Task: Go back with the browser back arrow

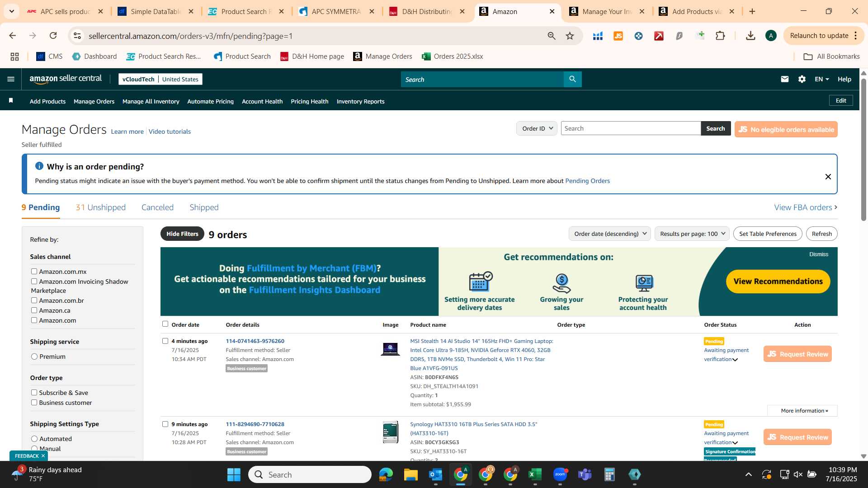Action: pos(13,36)
